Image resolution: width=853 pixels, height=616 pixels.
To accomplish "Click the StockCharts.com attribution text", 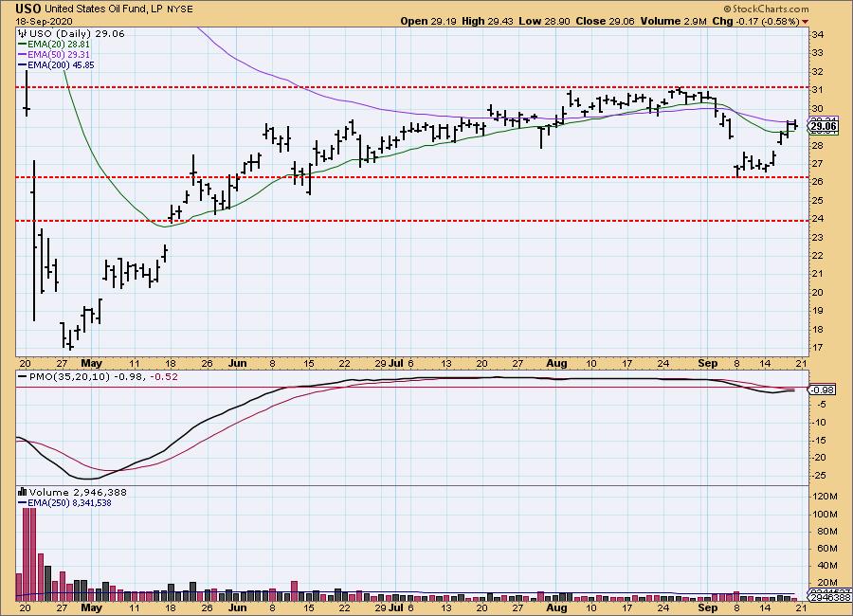I will (766, 9).
